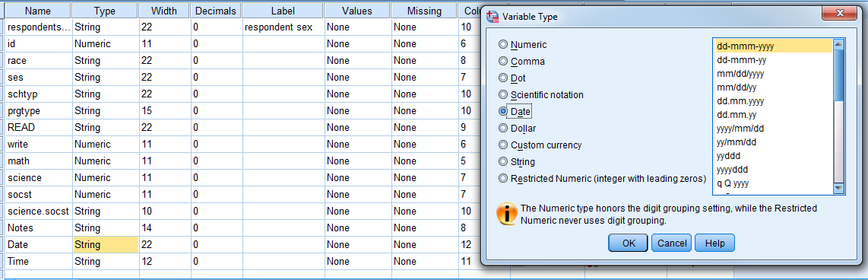The width and height of the screenshot is (868, 280).
Task: Click the variable name 'socst'
Action: pos(19,194)
